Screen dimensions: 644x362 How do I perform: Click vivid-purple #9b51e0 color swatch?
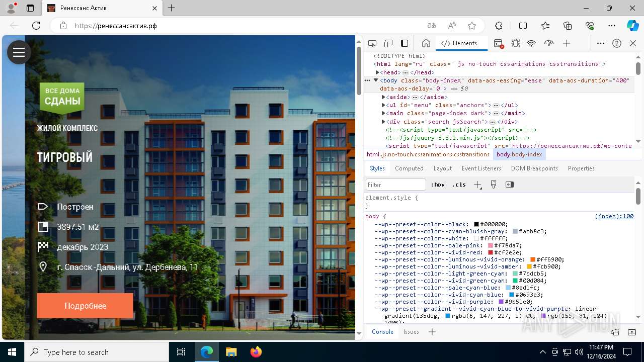501,302
